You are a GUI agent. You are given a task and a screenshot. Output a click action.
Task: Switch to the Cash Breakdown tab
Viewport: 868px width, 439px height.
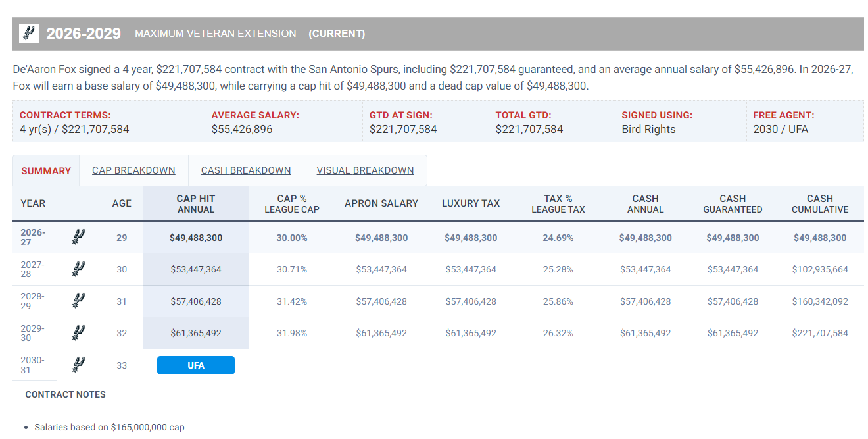[x=246, y=170]
